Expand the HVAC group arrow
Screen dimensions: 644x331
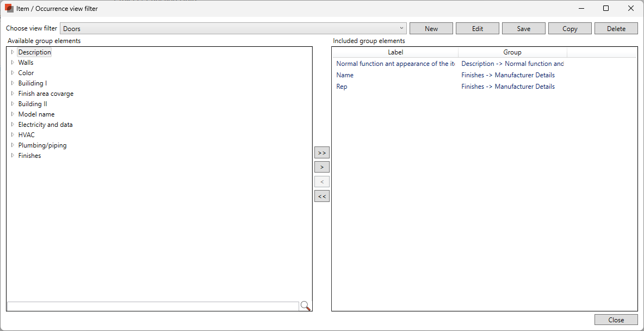(13, 135)
